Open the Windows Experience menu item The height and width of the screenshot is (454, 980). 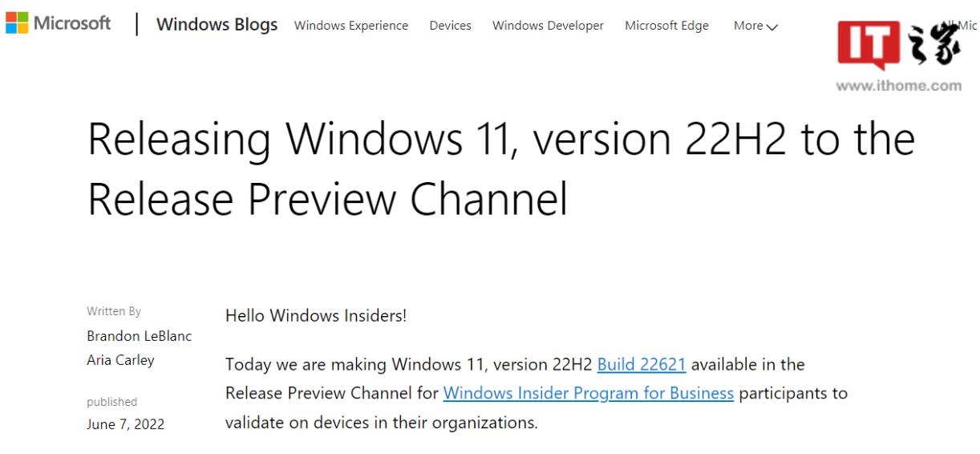tap(351, 26)
